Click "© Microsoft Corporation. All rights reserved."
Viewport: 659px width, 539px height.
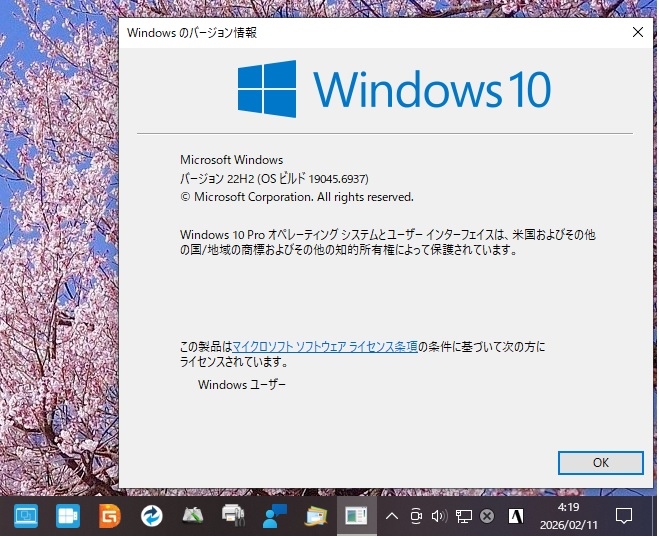(297, 198)
